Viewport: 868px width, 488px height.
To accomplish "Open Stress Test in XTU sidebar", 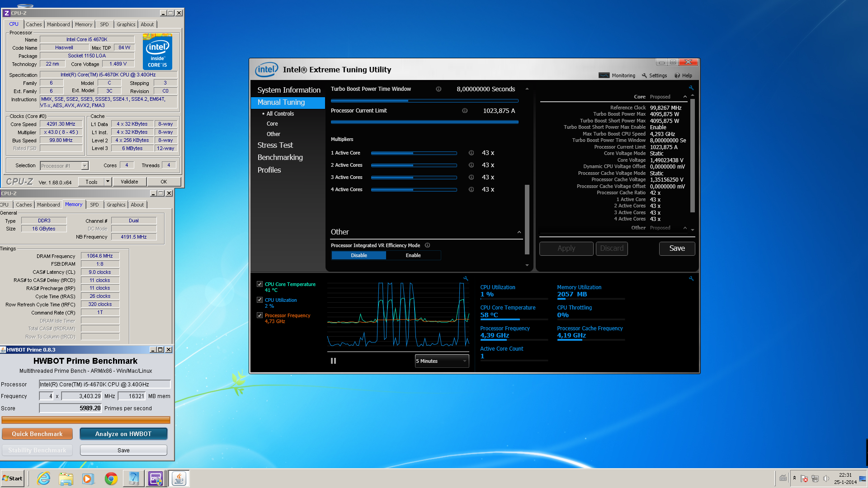I will point(275,145).
